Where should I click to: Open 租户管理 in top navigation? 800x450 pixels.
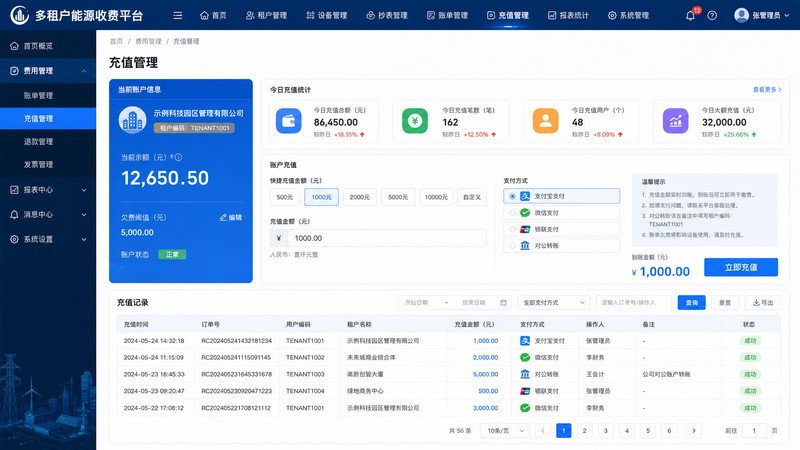[266, 15]
